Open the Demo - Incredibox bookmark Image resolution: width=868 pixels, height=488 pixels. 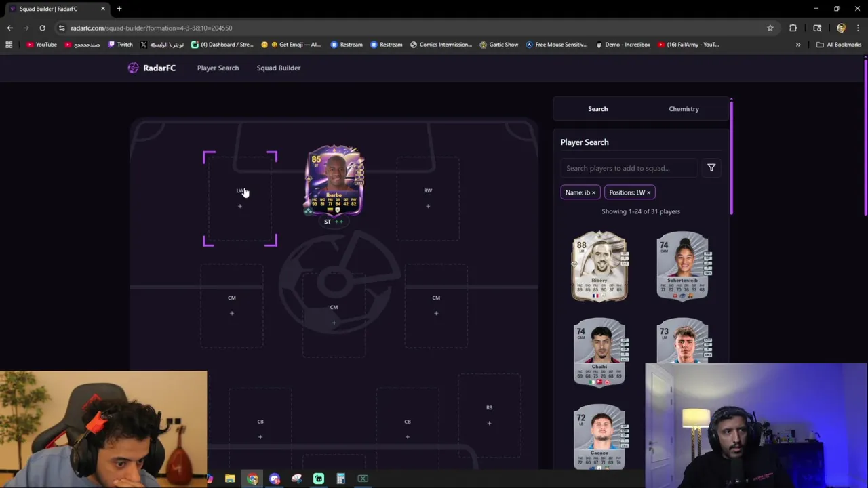(623, 45)
